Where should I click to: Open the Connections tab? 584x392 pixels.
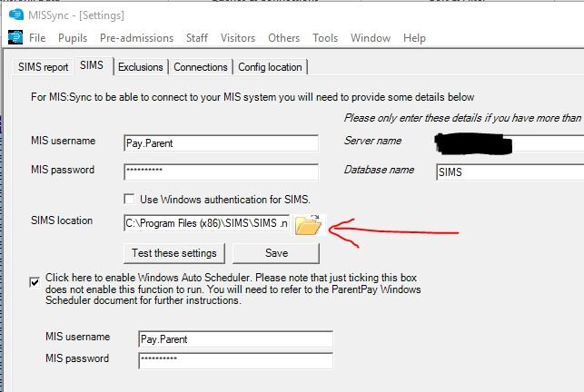click(x=201, y=67)
